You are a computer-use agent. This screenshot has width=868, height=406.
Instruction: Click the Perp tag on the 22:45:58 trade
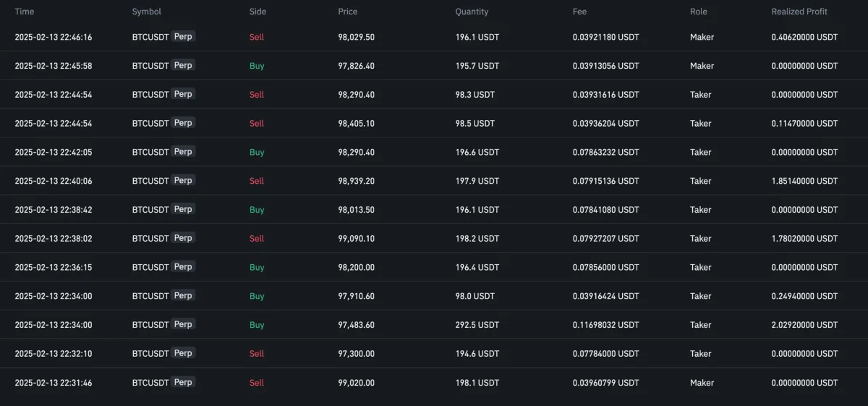[183, 65]
